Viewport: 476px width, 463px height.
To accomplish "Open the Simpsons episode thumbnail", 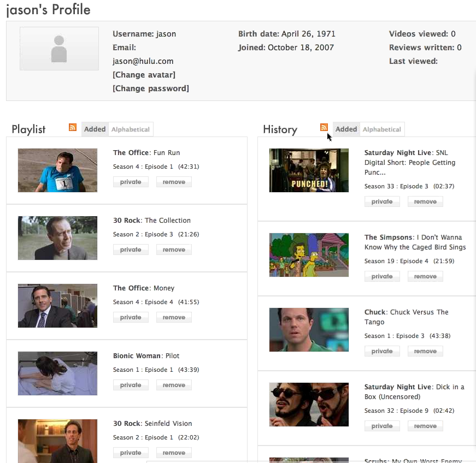I will [309, 255].
